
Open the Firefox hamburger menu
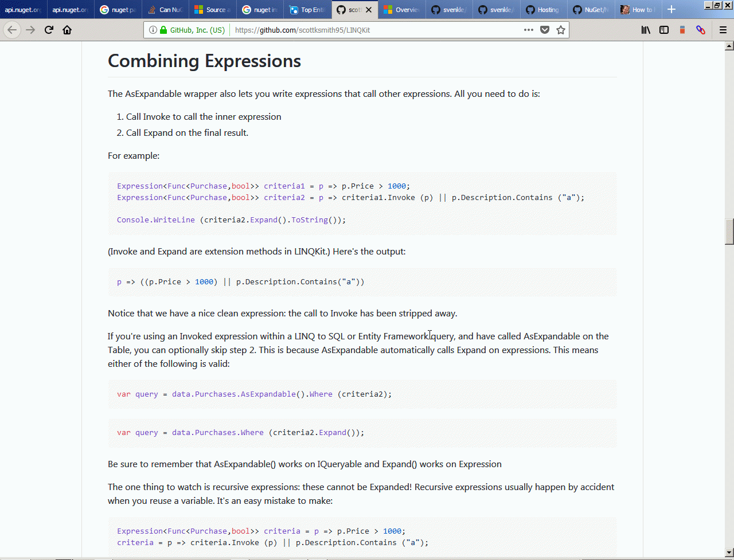(723, 30)
